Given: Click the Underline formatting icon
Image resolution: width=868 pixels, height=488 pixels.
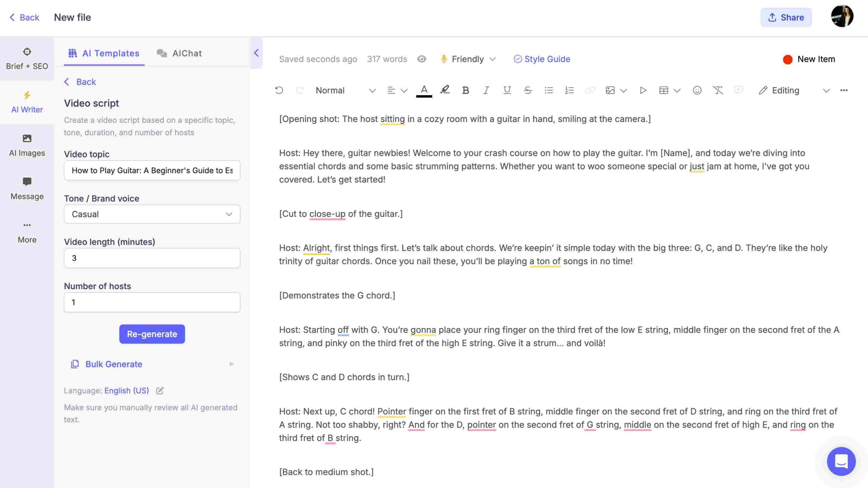Looking at the screenshot, I should point(506,90).
